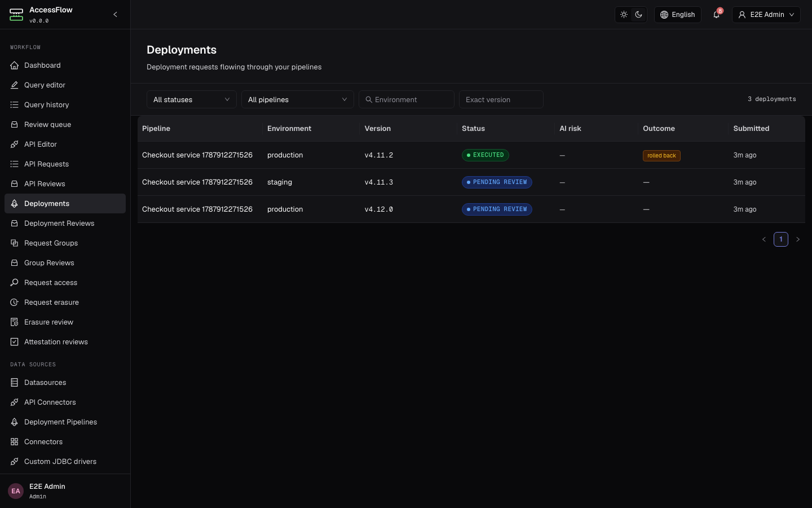
Task: Click the Deployment Pipelines rocket icon
Action: point(15,422)
